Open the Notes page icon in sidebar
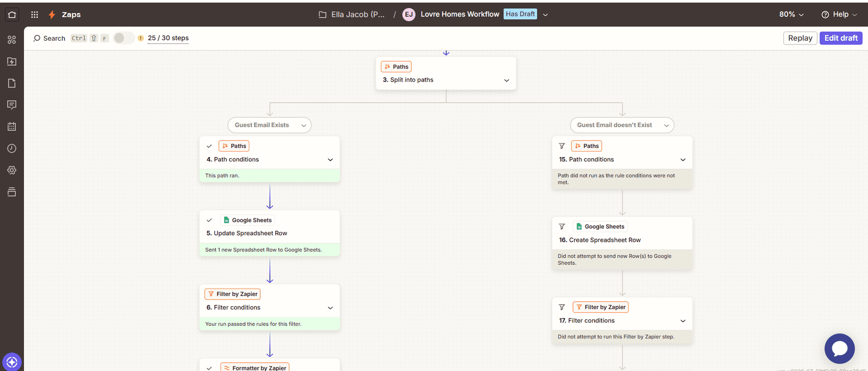The image size is (868, 371). click(x=12, y=83)
